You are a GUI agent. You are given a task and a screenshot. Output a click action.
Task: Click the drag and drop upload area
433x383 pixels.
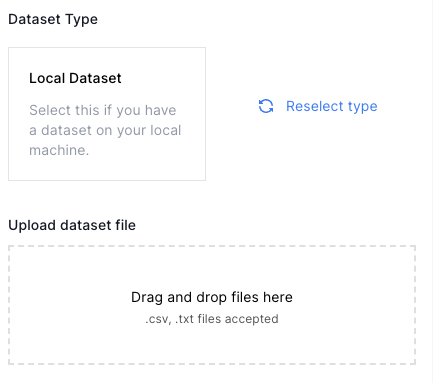point(212,305)
